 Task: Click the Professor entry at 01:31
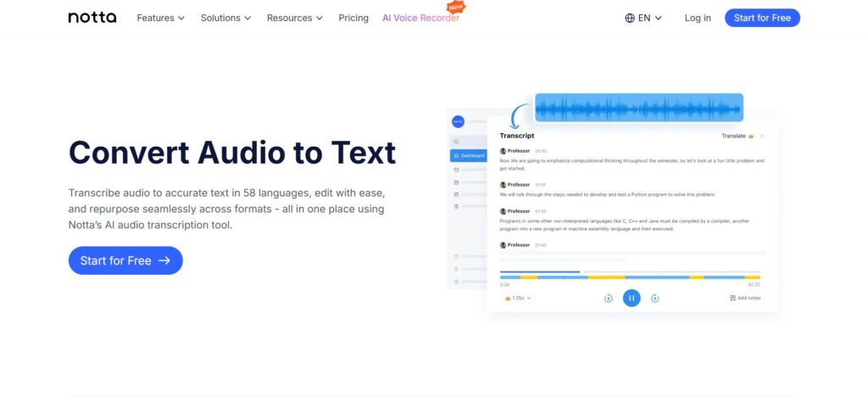point(523,184)
